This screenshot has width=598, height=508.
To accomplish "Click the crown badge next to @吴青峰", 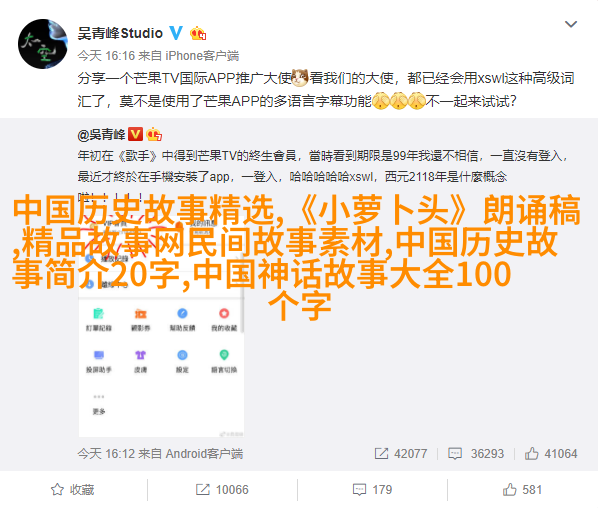I will [154, 134].
